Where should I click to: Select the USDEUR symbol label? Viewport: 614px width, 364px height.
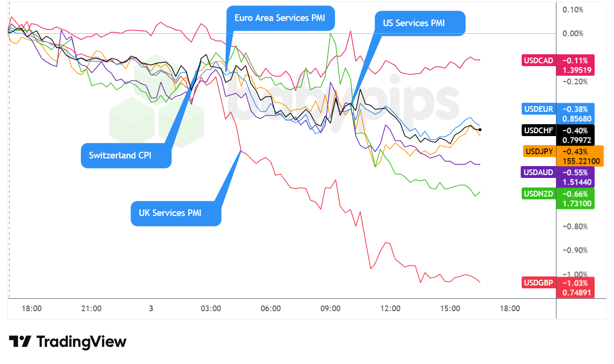click(x=538, y=109)
